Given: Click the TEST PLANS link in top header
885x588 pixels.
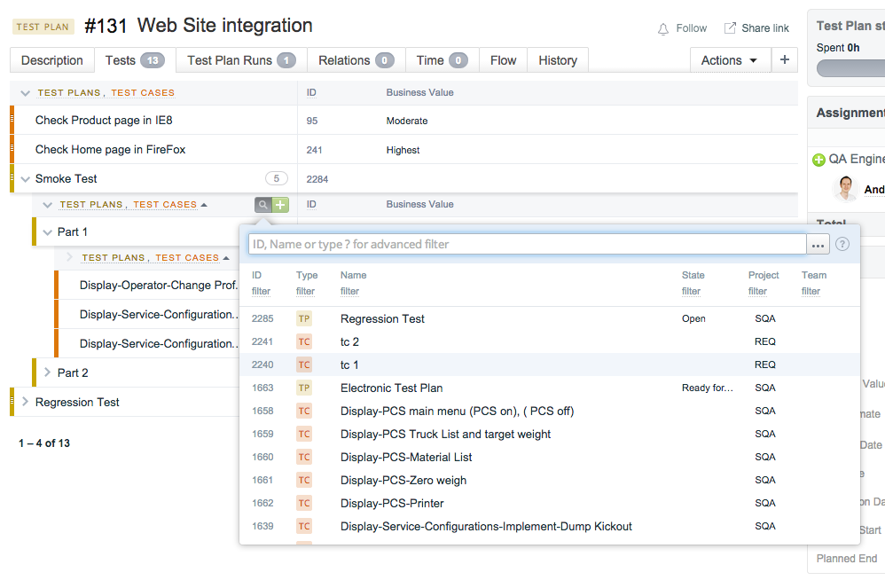Looking at the screenshot, I should coord(69,92).
